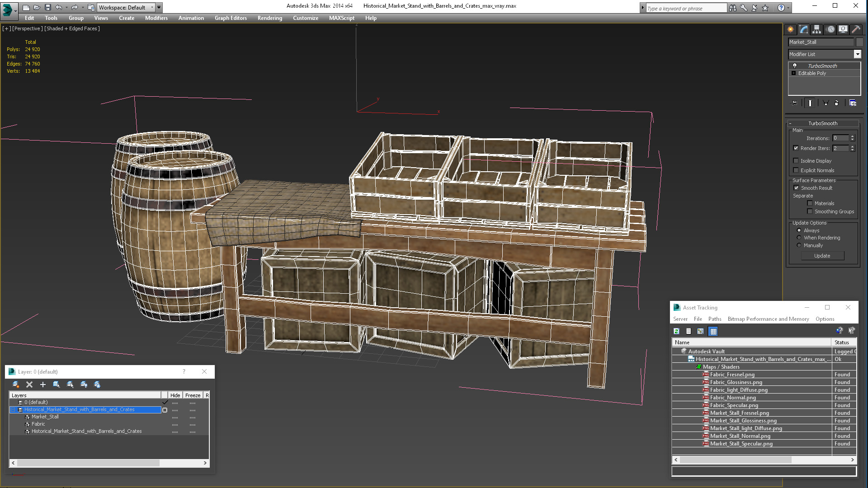868x488 pixels.
Task: Toggle Render Iters checkbox
Action: (x=796, y=148)
